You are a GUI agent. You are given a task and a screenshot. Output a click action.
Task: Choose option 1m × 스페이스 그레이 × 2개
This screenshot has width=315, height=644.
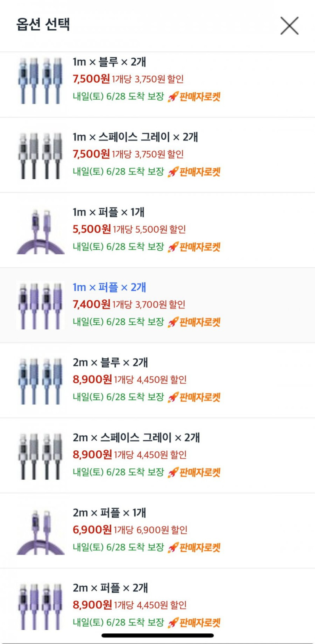coord(135,137)
